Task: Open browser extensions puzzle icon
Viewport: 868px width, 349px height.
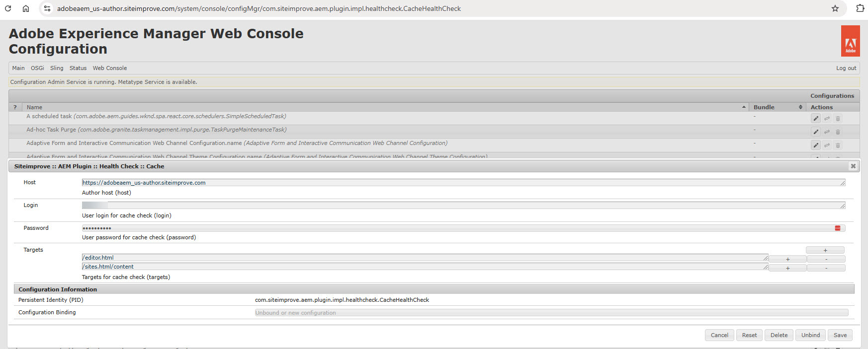Action: point(860,8)
